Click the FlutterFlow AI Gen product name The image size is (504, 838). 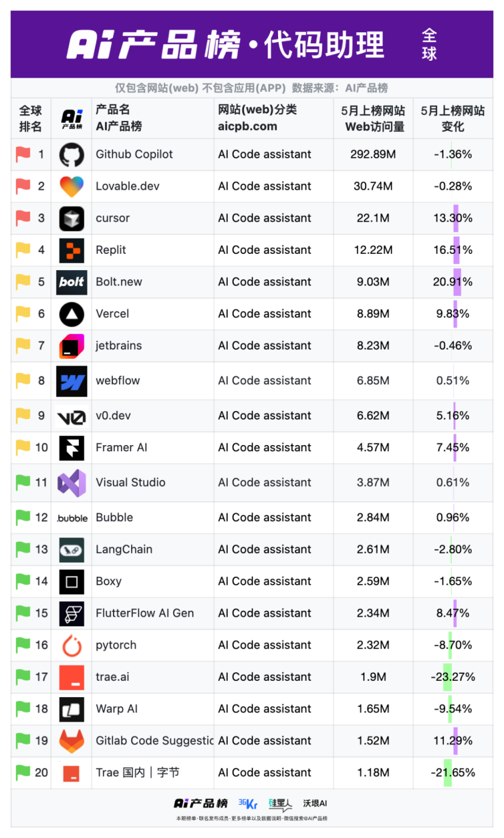point(145,613)
